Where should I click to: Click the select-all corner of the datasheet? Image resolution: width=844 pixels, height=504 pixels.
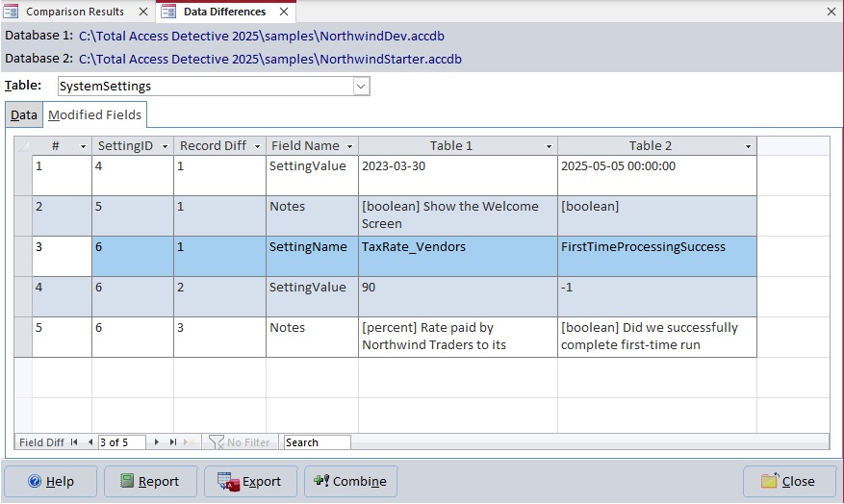click(x=24, y=146)
